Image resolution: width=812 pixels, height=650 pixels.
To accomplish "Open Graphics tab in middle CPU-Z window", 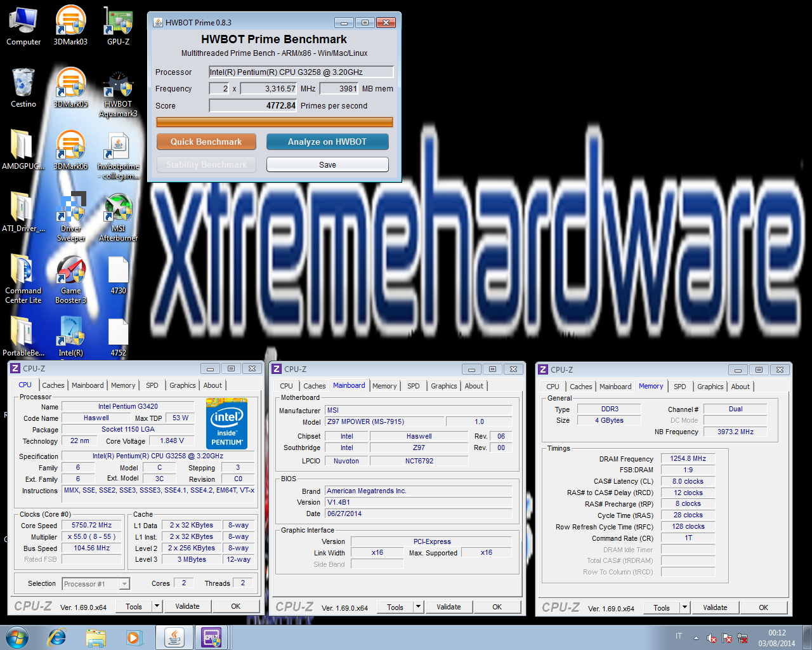I will pyautogui.click(x=444, y=386).
